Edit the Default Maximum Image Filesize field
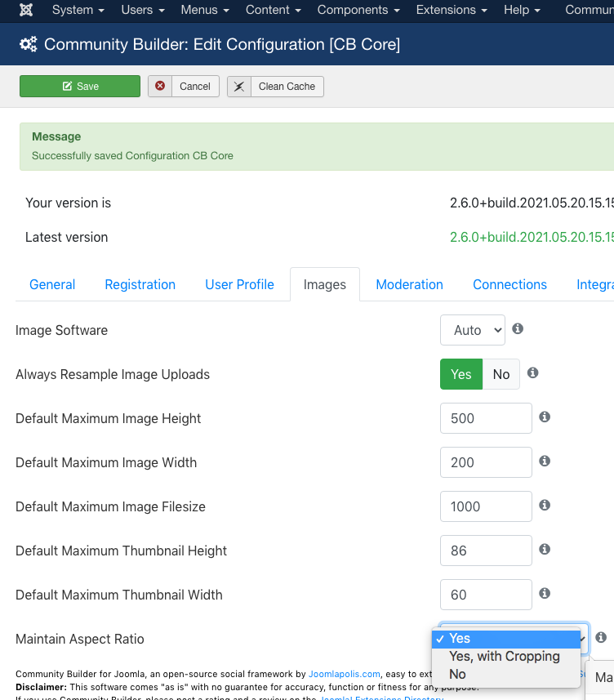Viewport: 614px width, 700px height. (x=486, y=506)
